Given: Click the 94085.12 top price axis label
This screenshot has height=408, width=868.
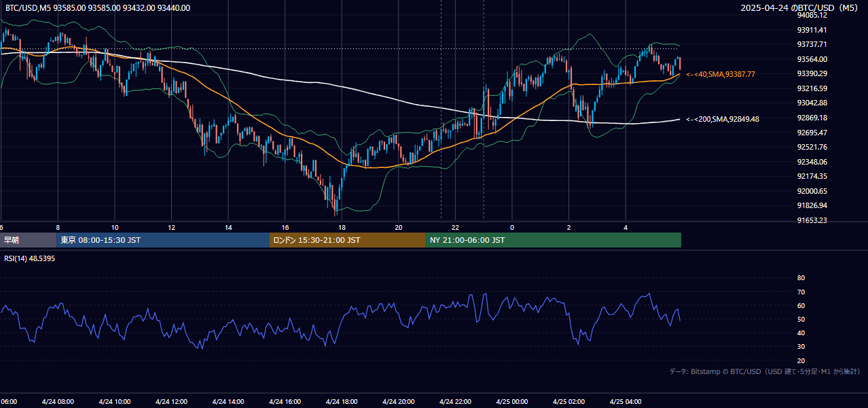Looking at the screenshot, I should [x=812, y=15].
